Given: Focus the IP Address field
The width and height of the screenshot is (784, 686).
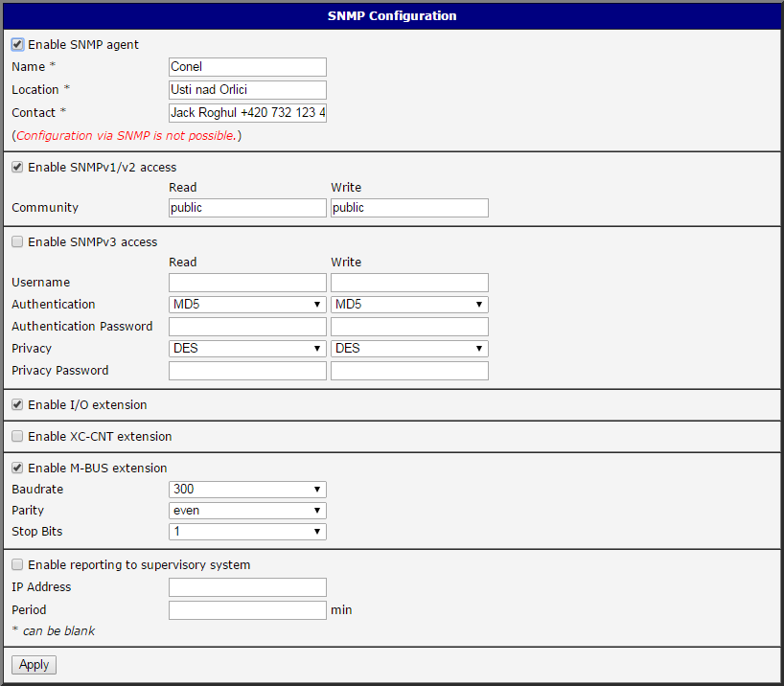Looking at the screenshot, I should pyautogui.click(x=247, y=587).
